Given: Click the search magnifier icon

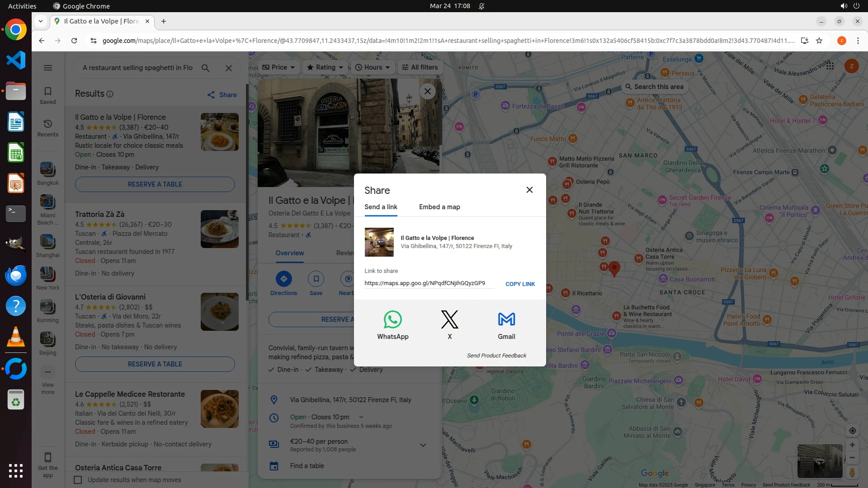Looking at the screenshot, I should tap(206, 68).
